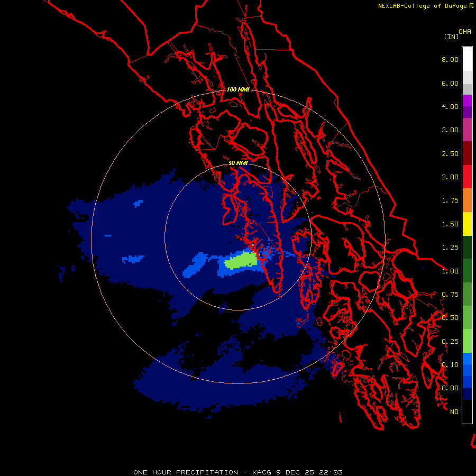Pick the black ND swatch in legend

click(x=467, y=411)
